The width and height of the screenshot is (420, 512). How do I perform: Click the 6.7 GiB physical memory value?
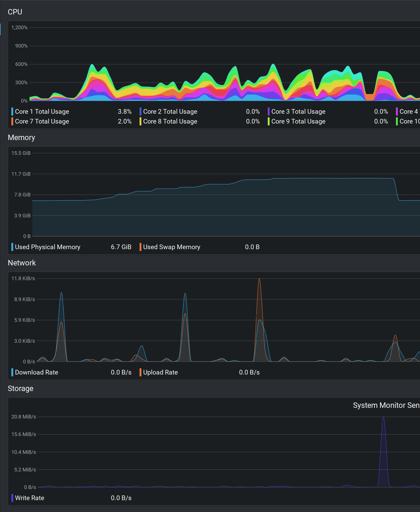[121, 247]
